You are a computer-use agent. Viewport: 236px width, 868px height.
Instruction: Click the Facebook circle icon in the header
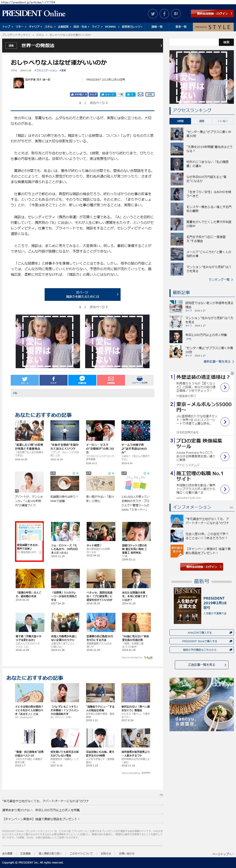[x=164, y=14]
